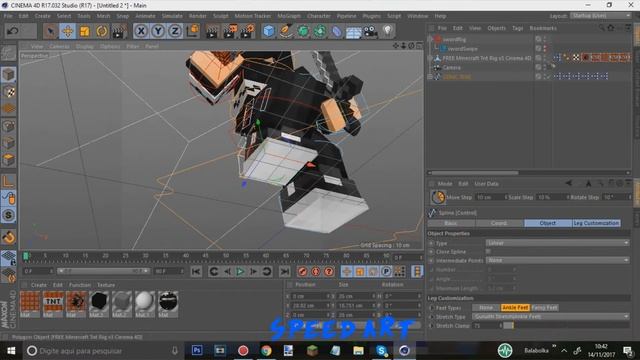Open Chrome from the taskbar

pos(266,350)
